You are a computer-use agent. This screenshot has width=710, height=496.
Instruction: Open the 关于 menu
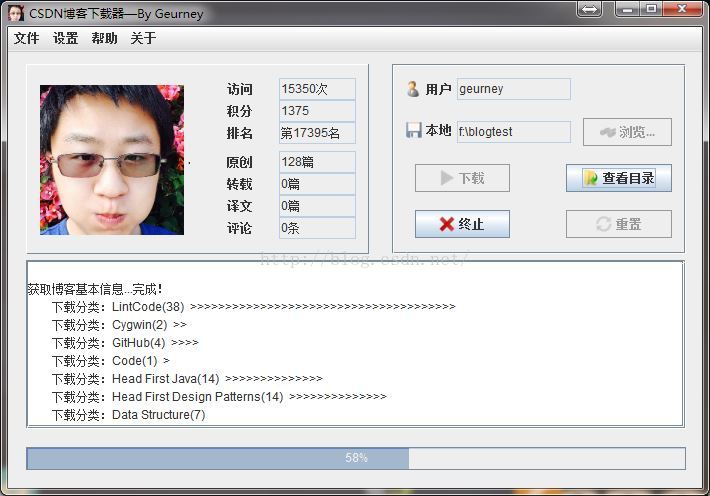144,38
